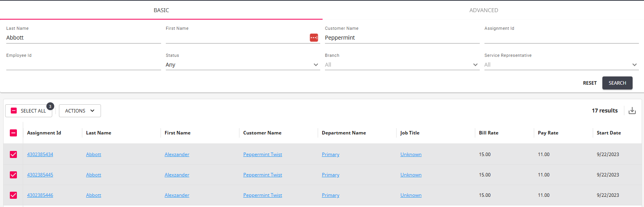Sort by the Job Title column header

pyautogui.click(x=410, y=133)
